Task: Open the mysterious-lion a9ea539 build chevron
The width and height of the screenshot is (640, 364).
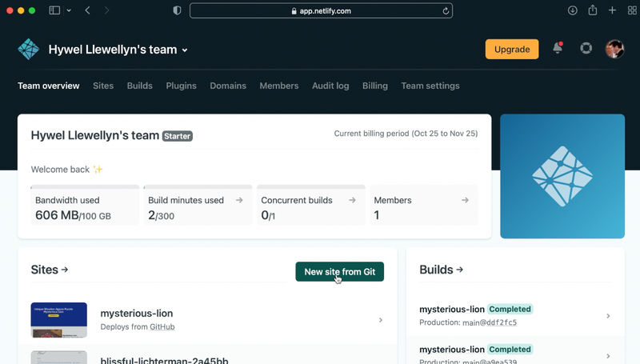Action: (x=608, y=356)
